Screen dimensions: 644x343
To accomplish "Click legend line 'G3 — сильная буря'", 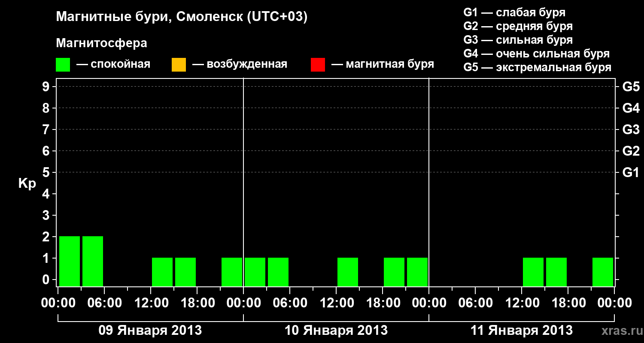I will pyautogui.click(x=518, y=40).
